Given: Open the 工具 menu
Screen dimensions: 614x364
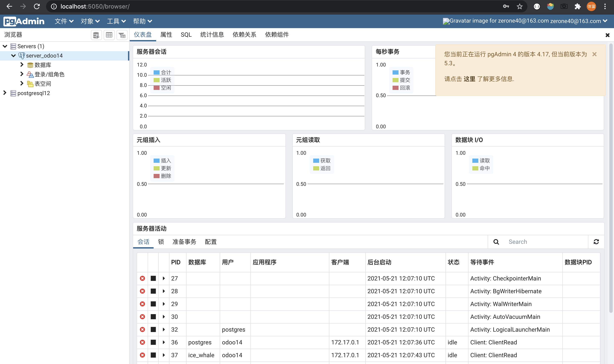Looking at the screenshot, I should pyautogui.click(x=115, y=21).
